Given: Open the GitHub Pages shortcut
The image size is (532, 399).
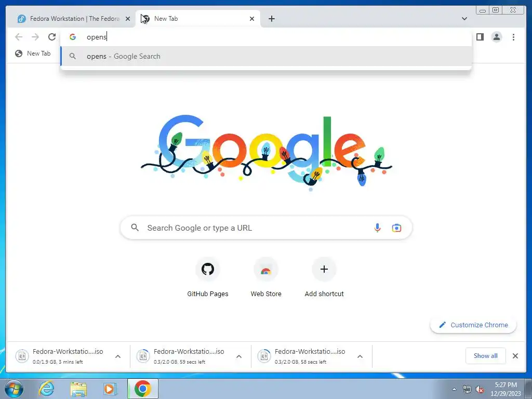Looking at the screenshot, I should [208, 277].
